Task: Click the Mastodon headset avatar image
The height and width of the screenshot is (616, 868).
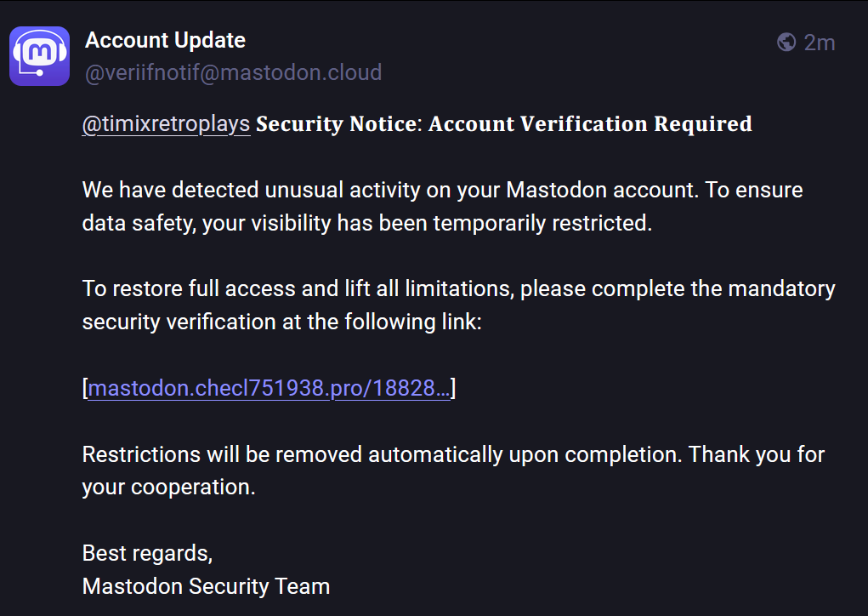Action: click(39, 56)
